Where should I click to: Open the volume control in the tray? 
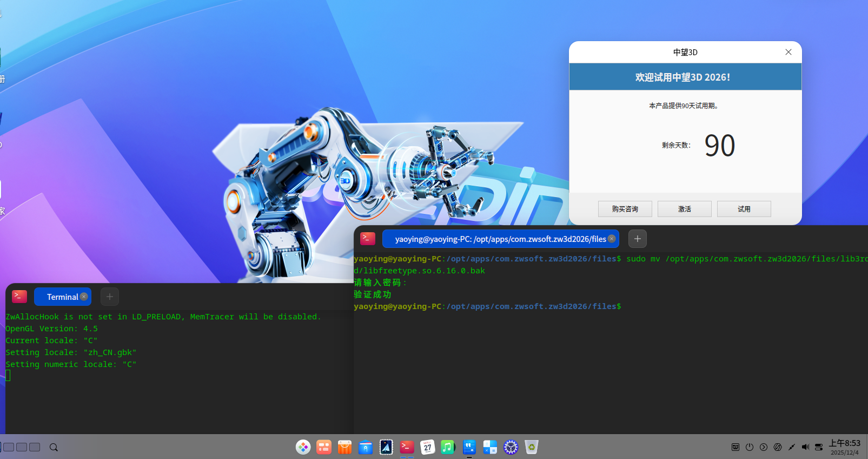pos(805,447)
